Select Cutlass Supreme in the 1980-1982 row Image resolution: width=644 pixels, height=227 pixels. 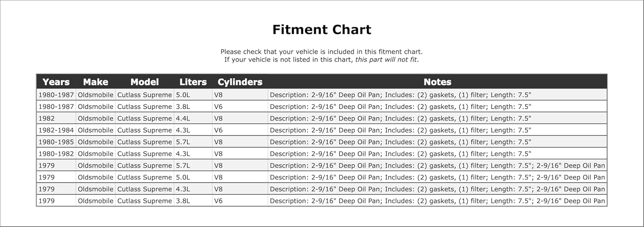[x=144, y=154]
